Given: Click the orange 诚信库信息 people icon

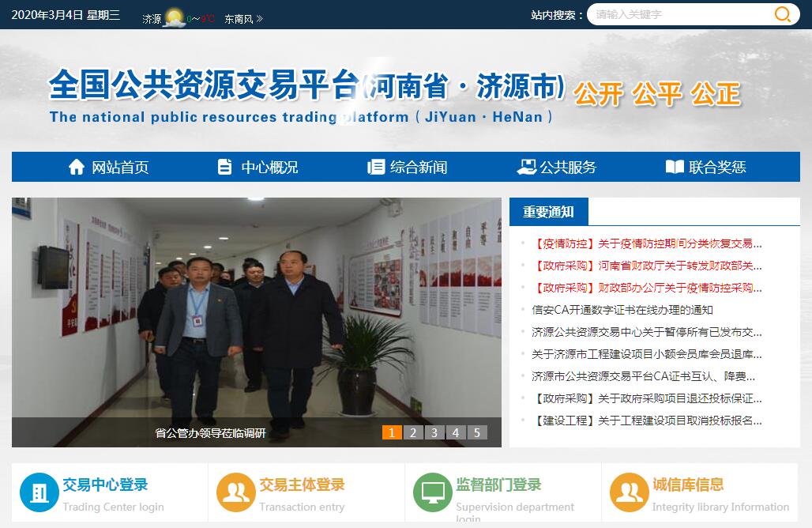Looking at the screenshot, I should [630, 492].
